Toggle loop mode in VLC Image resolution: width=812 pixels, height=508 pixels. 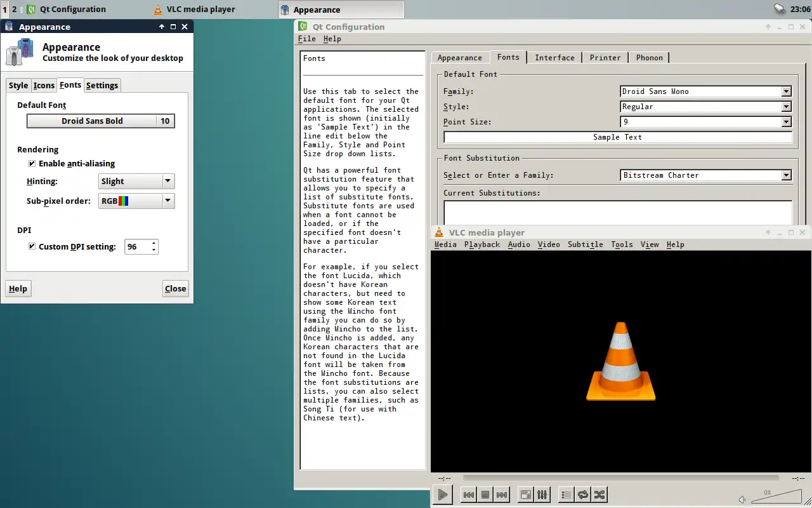583,495
